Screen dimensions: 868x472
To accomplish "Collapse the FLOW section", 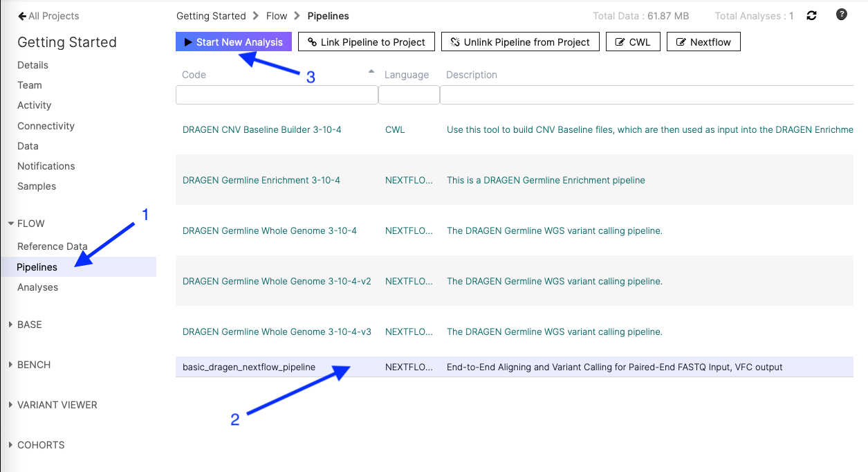I will 26,224.
